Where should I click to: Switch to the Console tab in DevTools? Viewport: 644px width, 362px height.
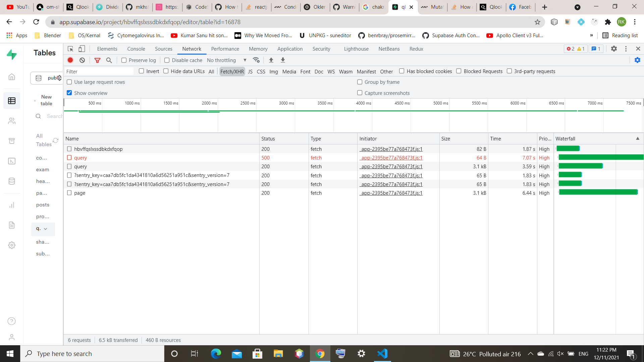136,49
